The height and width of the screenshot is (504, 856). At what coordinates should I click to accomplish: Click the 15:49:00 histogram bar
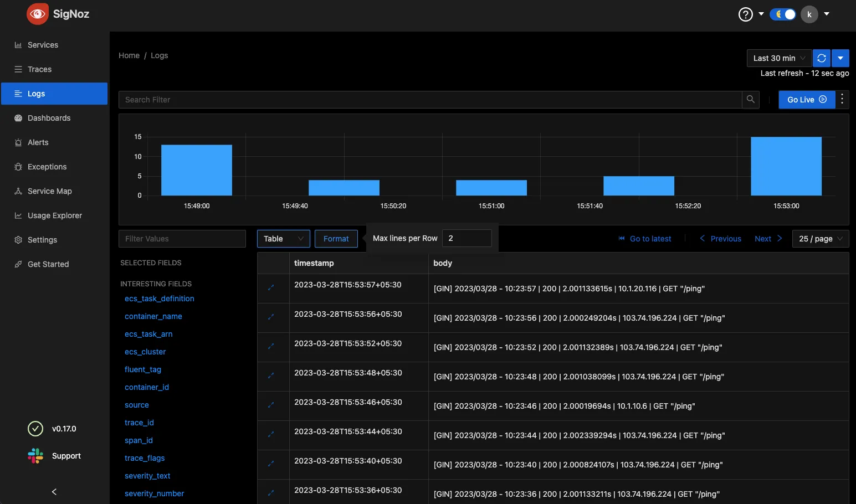point(197,170)
